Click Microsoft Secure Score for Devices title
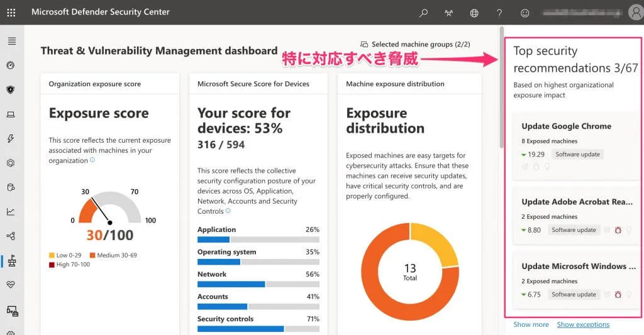 point(253,84)
